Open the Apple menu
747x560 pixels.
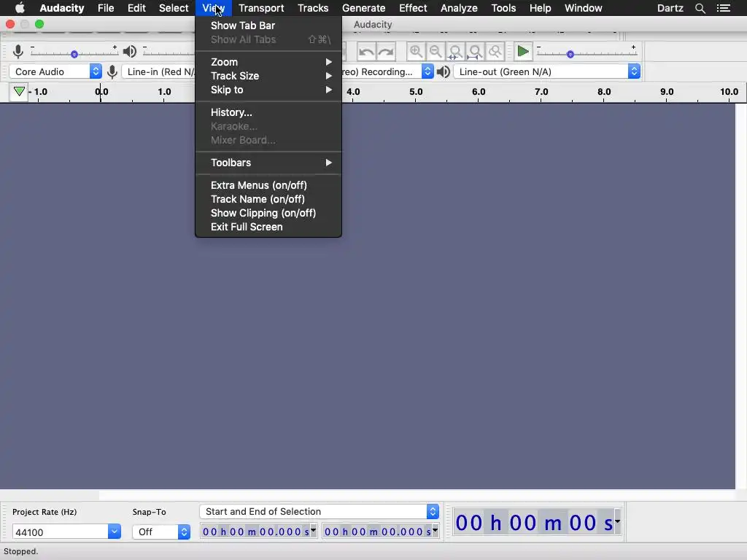coord(20,8)
